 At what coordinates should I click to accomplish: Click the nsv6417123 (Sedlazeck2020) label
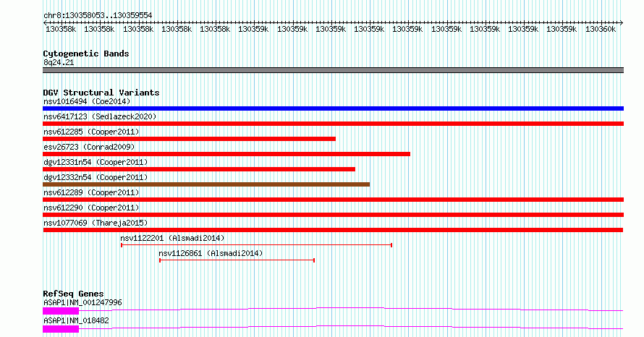click(x=100, y=116)
